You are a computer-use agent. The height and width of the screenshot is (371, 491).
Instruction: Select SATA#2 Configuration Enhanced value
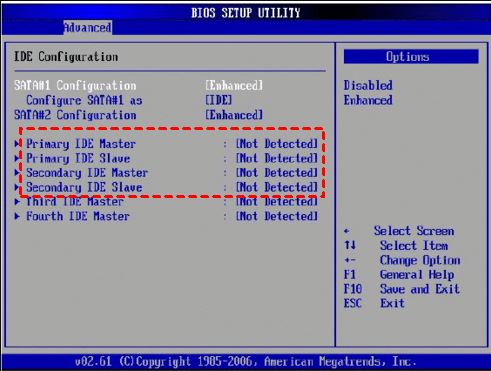coord(234,115)
